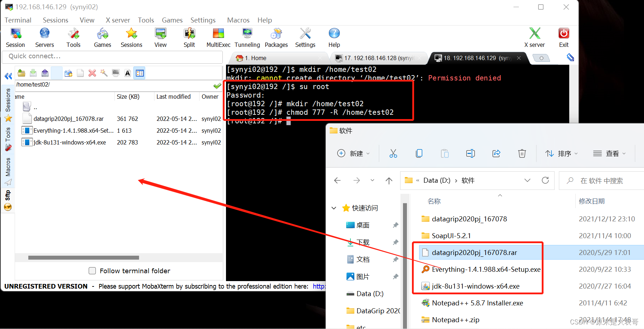Image resolution: width=644 pixels, height=329 pixels.
Task: Click the Explorer refresh button
Action: (545, 180)
